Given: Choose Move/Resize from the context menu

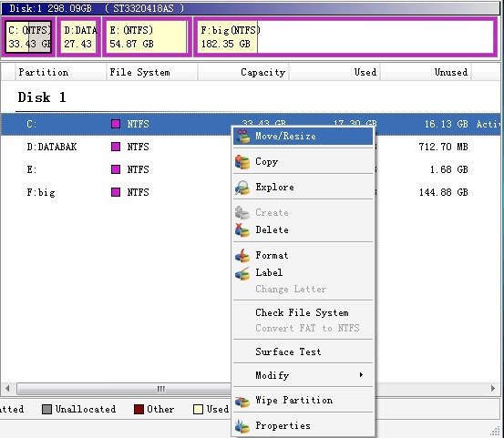Looking at the screenshot, I should 303,137.
